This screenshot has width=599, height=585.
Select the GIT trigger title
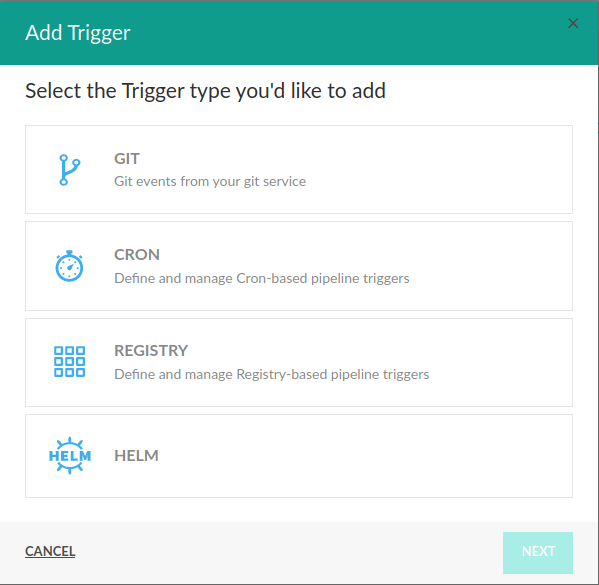127,159
